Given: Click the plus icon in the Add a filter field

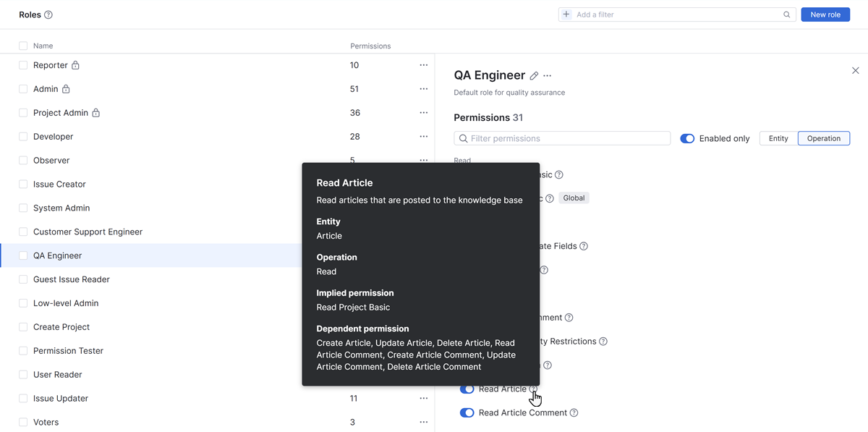Looking at the screenshot, I should pos(564,13).
